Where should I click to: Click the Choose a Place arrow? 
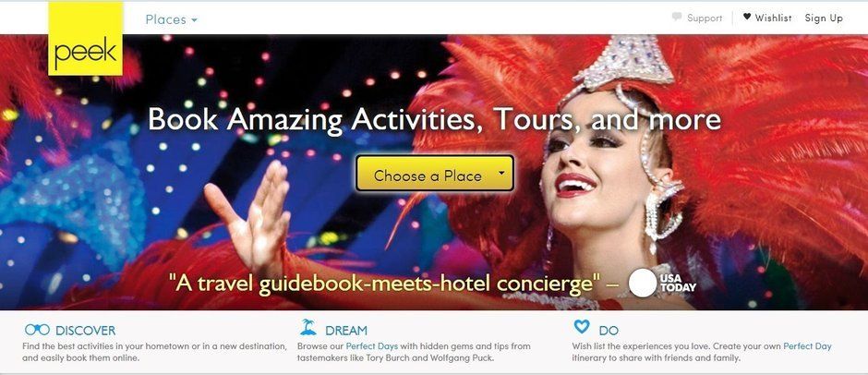click(x=501, y=173)
